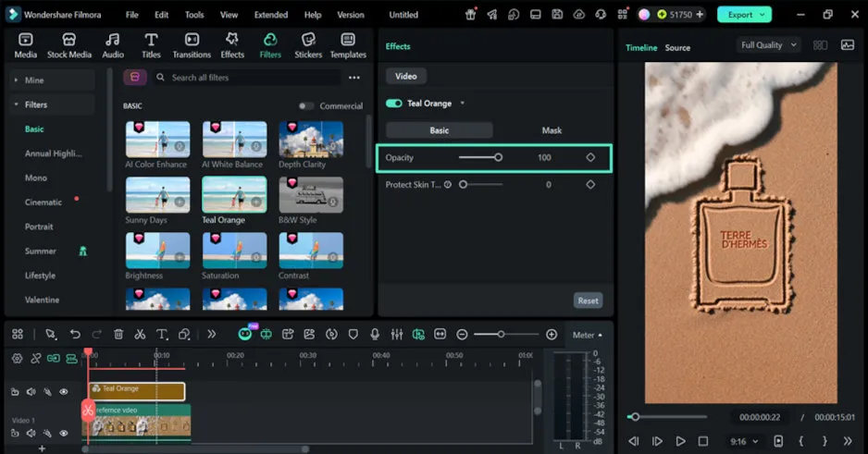Click the Reset button
The width and height of the screenshot is (868, 454).
588,301
